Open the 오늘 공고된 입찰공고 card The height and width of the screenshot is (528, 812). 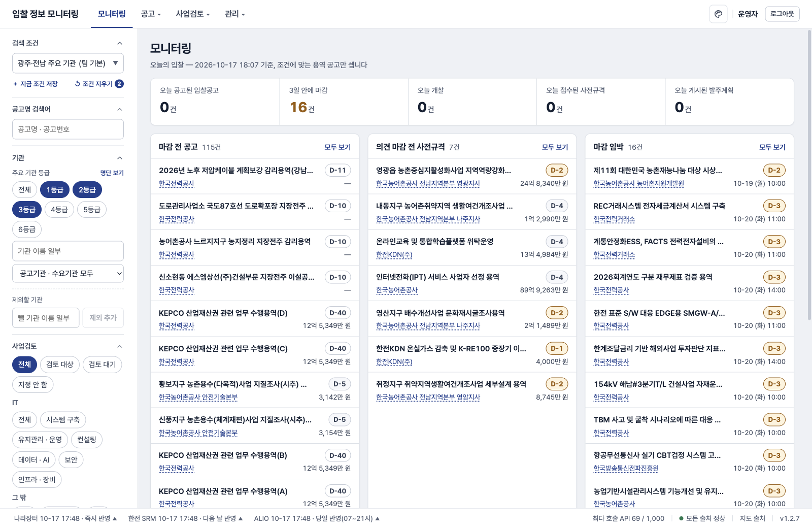click(x=215, y=102)
